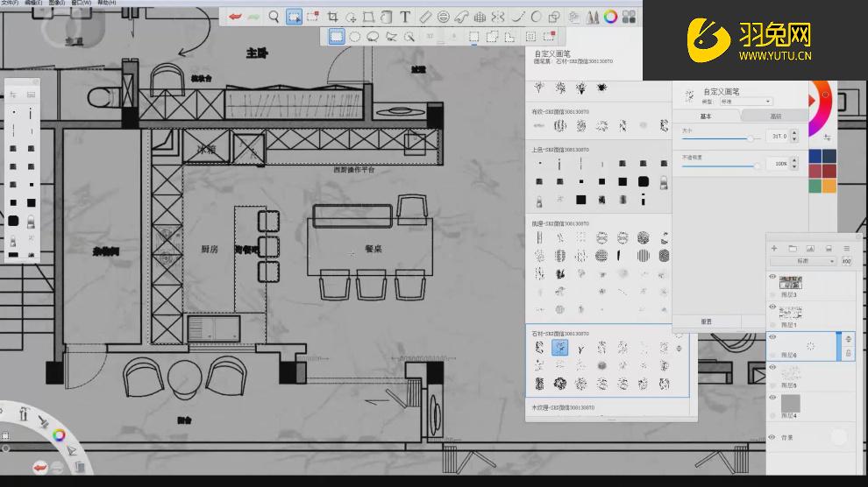The height and width of the screenshot is (487, 868).
Task: Click add image layer button
Action: pos(810,249)
